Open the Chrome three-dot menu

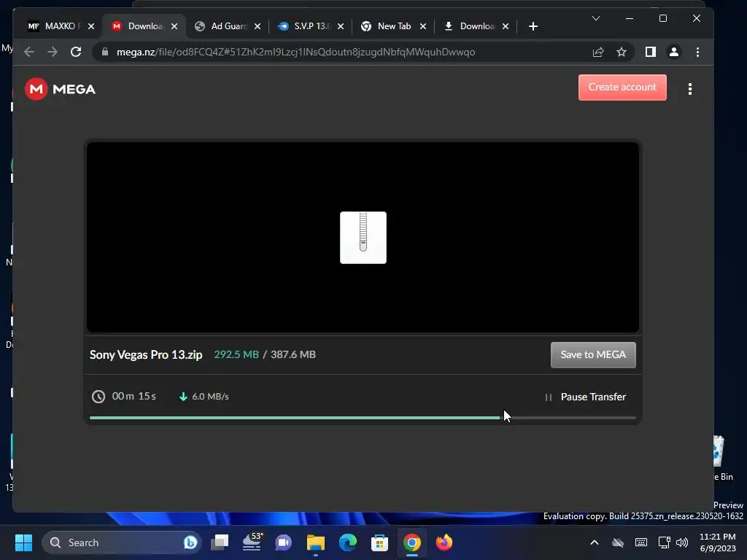(697, 52)
